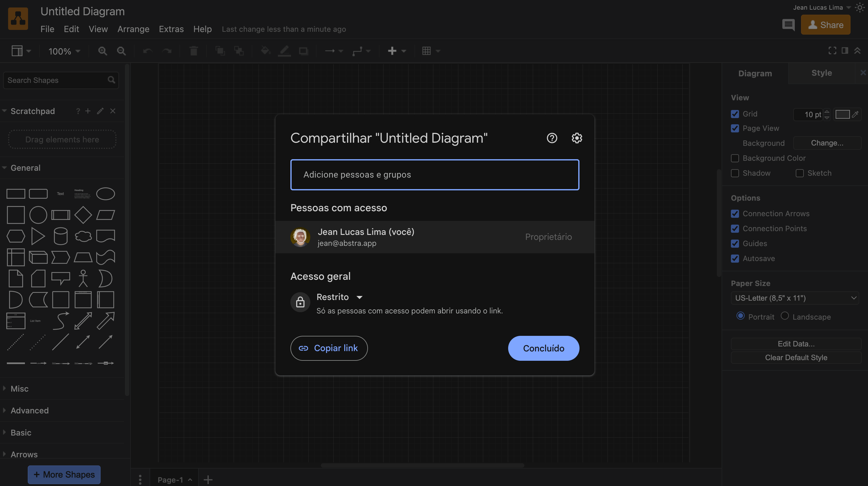Select the cloud shape in General
Image resolution: width=868 pixels, height=486 pixels.
(x=83, y=236)
